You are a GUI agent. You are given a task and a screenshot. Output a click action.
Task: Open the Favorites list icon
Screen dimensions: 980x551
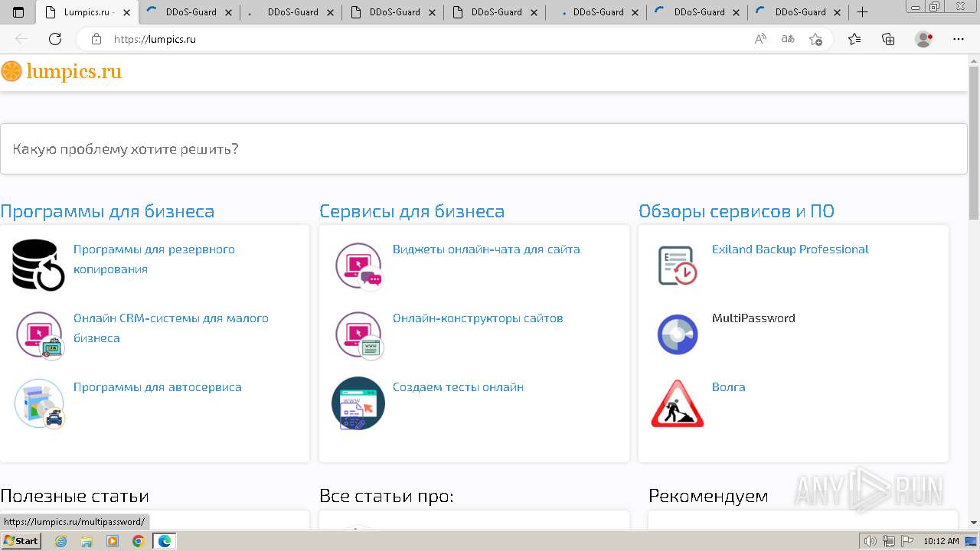tap(854, 39)
